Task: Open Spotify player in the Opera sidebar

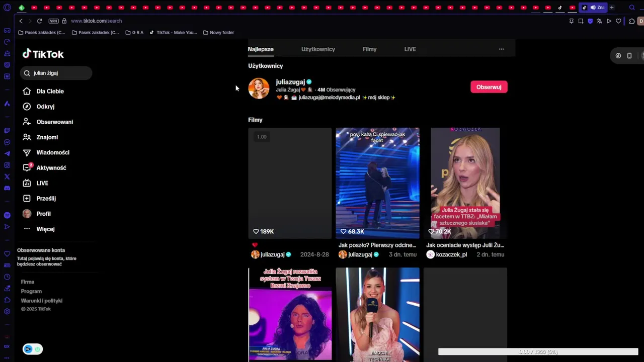Action: [x=7, y=215]
